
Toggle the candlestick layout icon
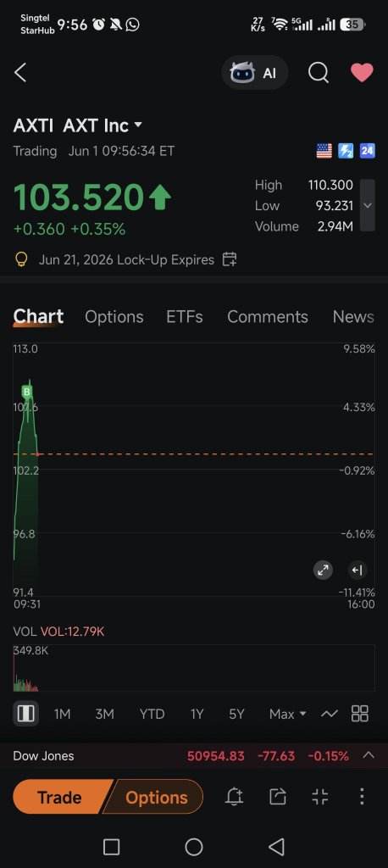tap(26, 714)
